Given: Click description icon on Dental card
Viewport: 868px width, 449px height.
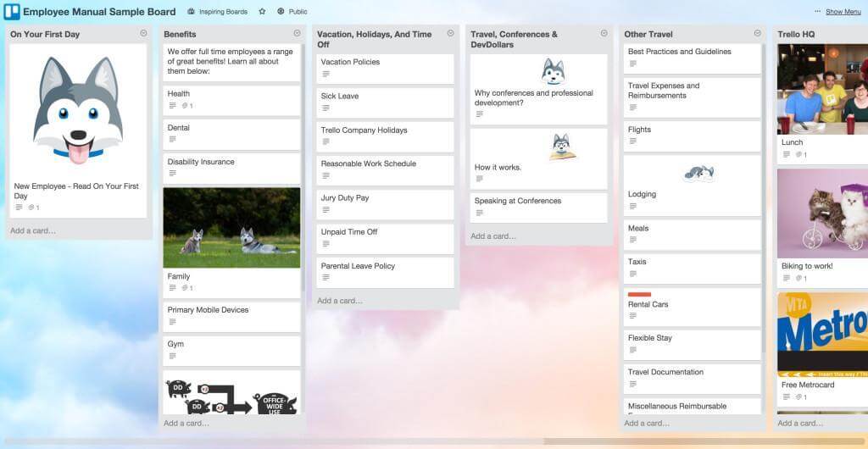Looking at the screenshot, I should pos(172,139).
